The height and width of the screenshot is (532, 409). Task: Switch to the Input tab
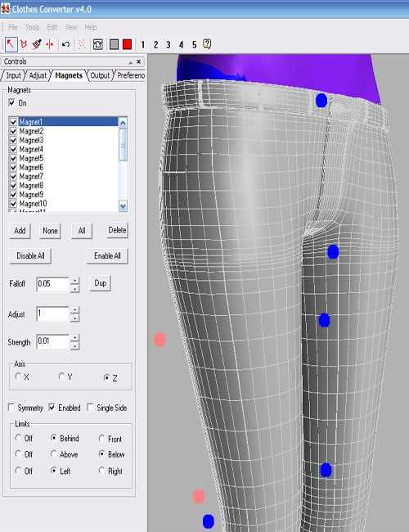(14, 75)
